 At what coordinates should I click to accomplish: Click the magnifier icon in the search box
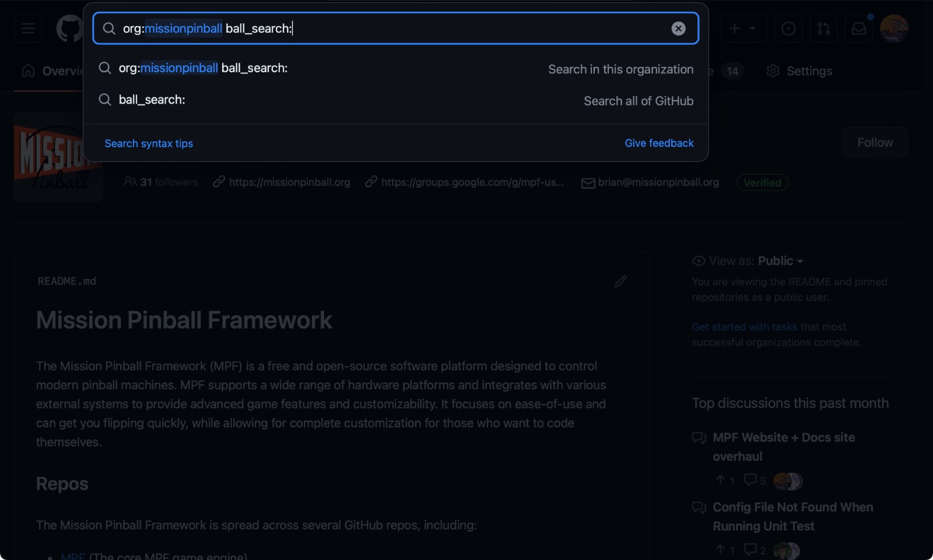click(x=109, y=29)
